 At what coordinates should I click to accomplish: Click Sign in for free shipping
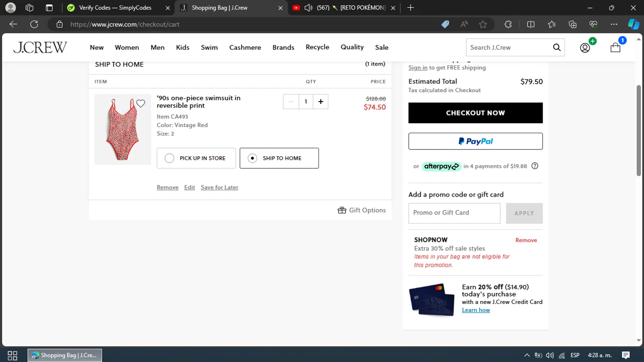[418, 67]
